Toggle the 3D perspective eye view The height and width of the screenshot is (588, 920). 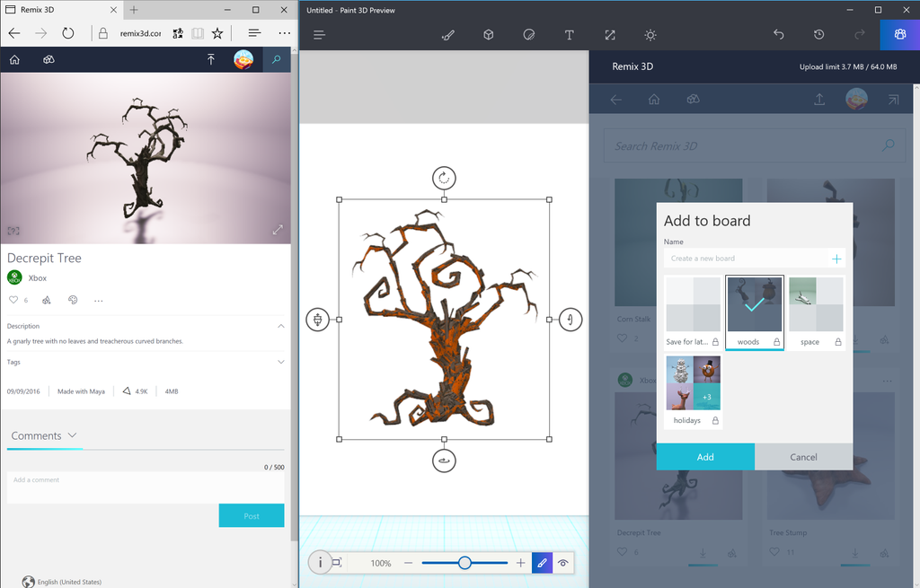tap(563, 562)
